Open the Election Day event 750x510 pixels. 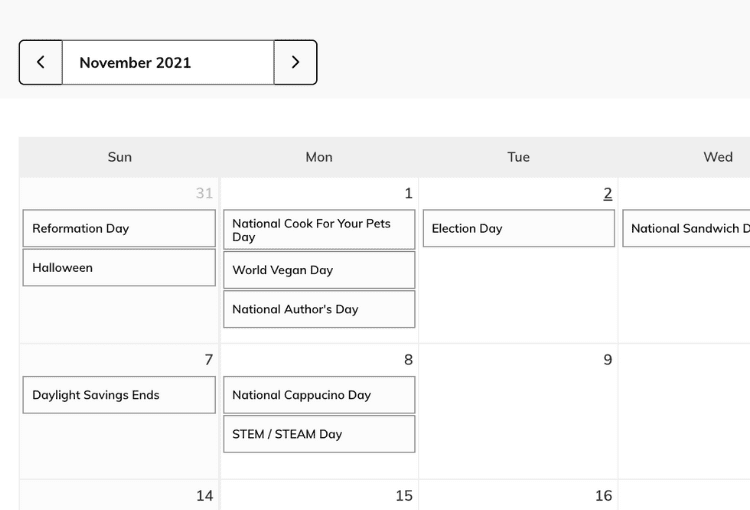519,228
